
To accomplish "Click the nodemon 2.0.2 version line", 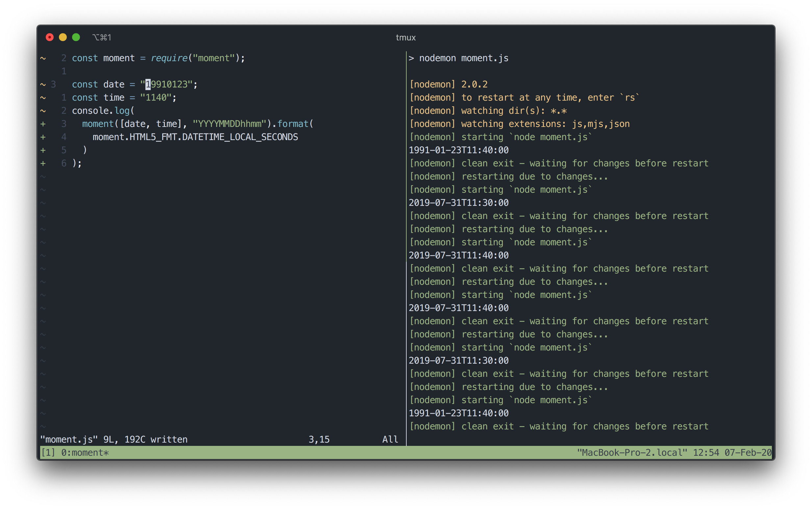I will pos(448,85).
